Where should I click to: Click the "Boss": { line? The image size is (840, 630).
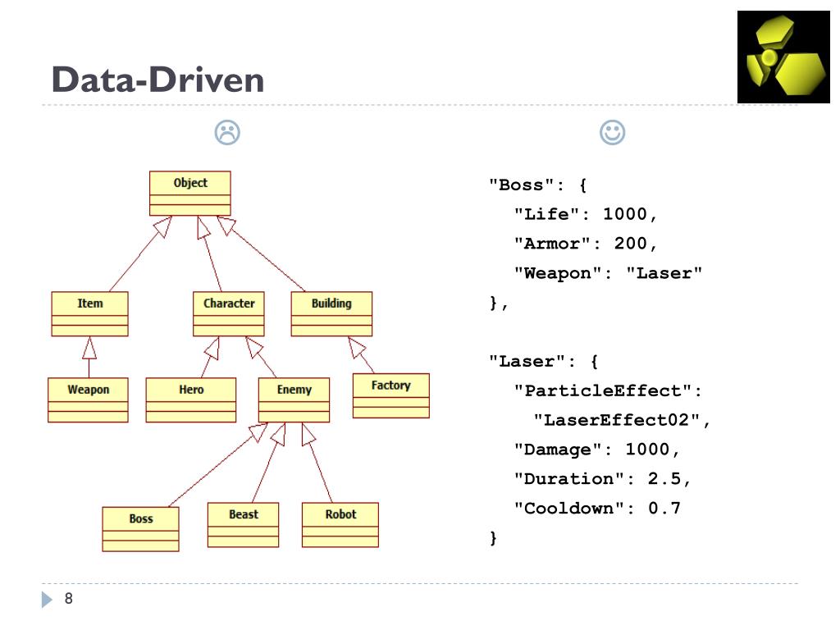tap(538, 185)
